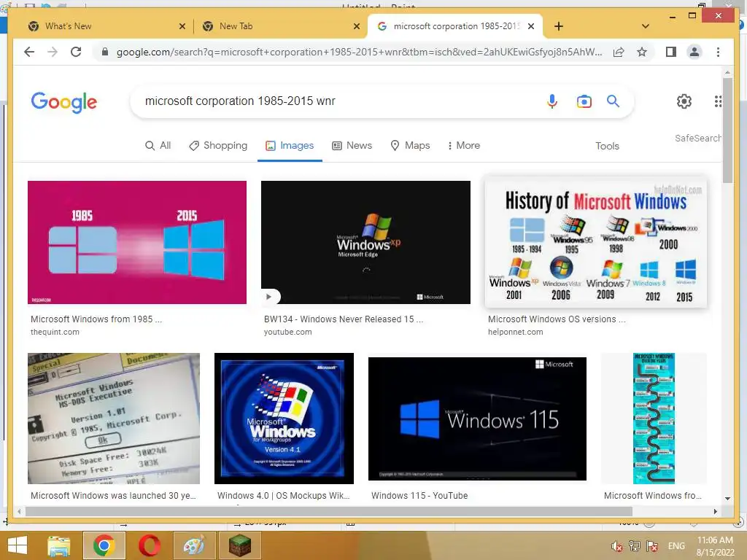Open 'Microsoft Windows was launched 30 ye' link

113,496
